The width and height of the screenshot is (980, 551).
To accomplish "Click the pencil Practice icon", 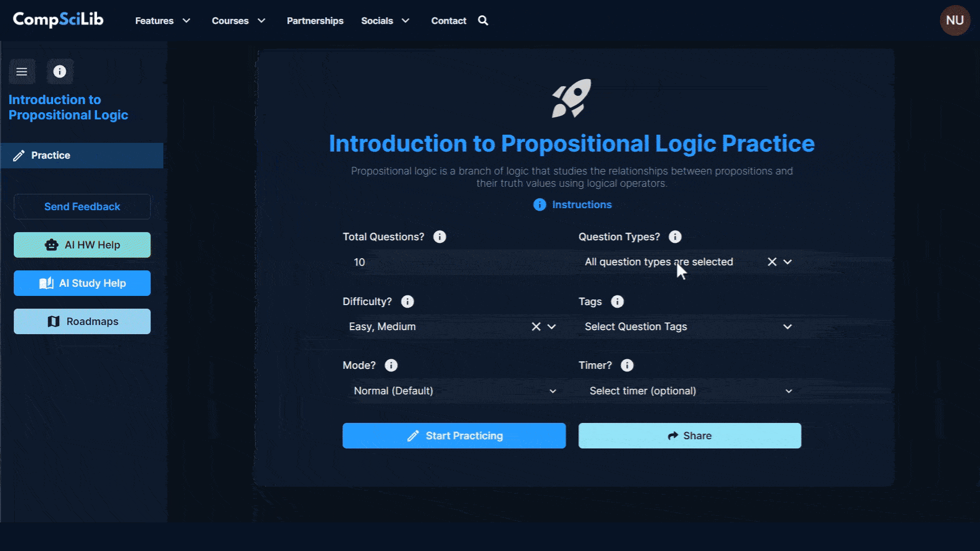I will (x=18, y=156).
